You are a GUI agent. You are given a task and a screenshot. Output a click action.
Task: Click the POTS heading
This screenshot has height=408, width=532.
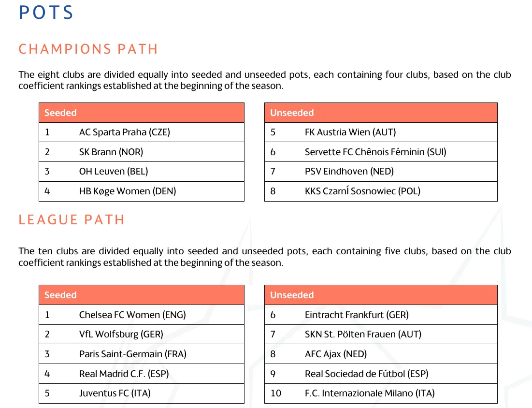pos(46,13)
